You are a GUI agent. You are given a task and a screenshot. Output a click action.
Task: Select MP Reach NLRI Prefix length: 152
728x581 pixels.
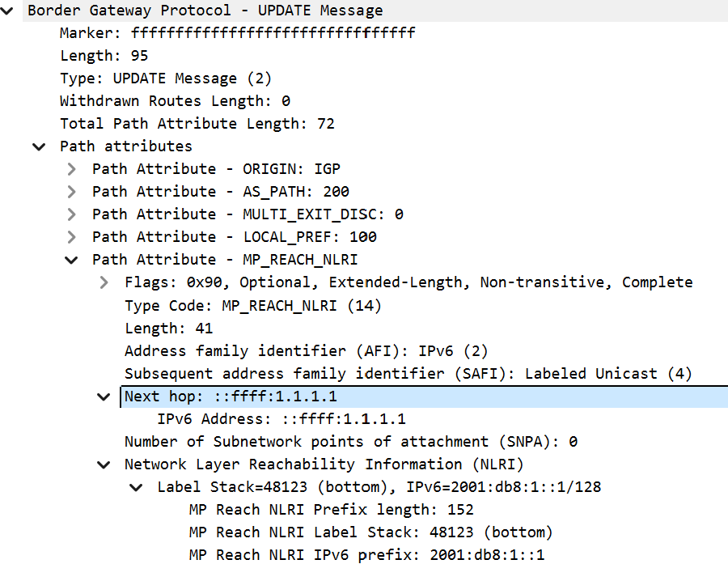(331, 510)
